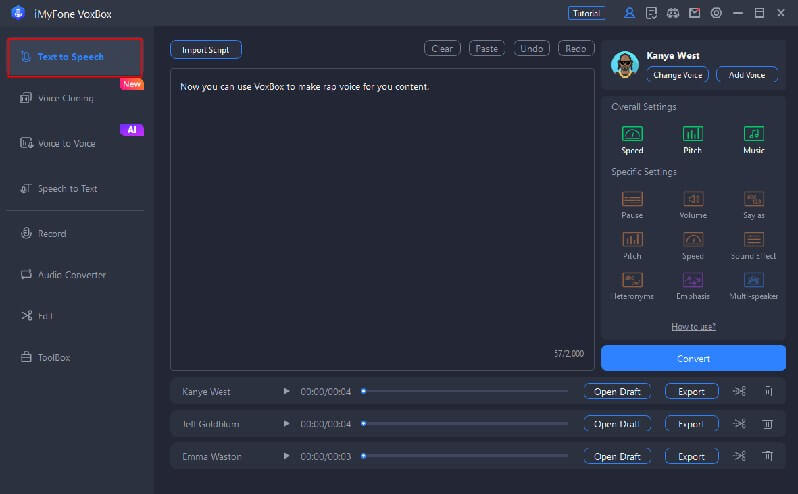The image size is (798, 494).
Task: Add a Sound Effect
Action: pyautogui.click(x=754, y=245)
